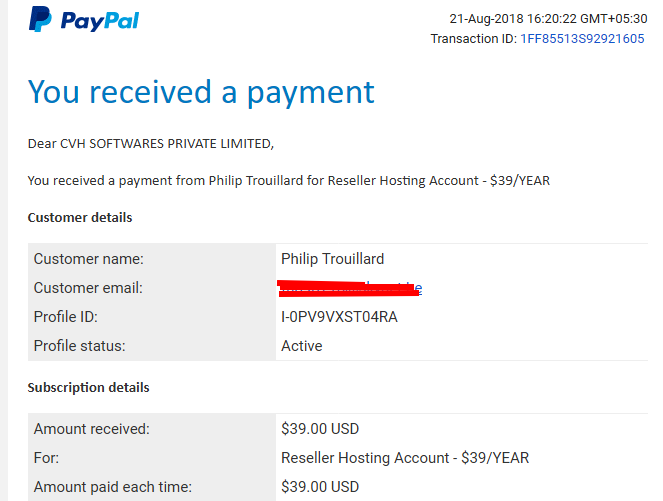Click the Profile ID value I-0PV9VXST04RA
This screenshot has width=663, height=501.
339,317
